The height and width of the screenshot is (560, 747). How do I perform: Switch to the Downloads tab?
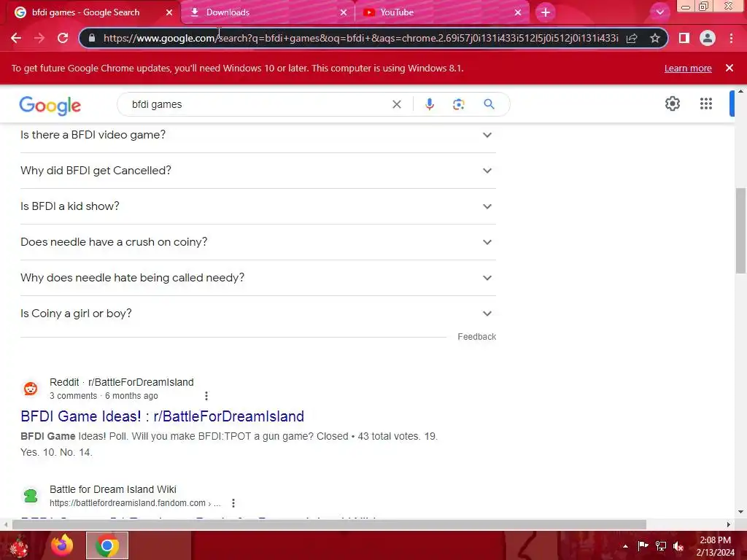click(x=268, y=12)
